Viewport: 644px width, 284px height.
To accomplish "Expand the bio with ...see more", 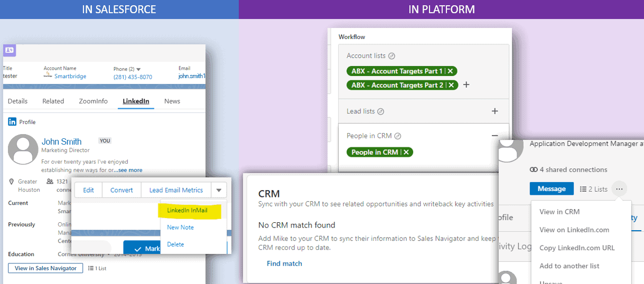I will (x=127, y=170).
